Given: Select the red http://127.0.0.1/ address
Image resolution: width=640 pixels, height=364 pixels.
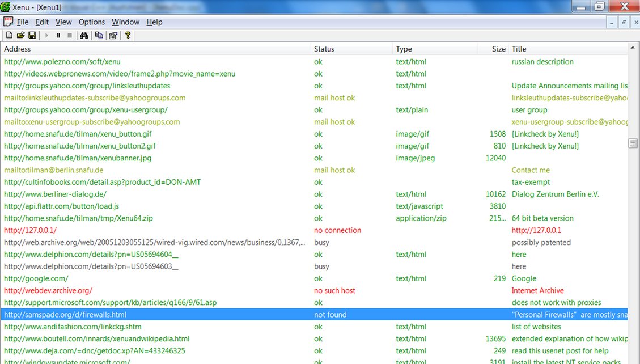Looking at the screenshot, I should coord(30,230).
